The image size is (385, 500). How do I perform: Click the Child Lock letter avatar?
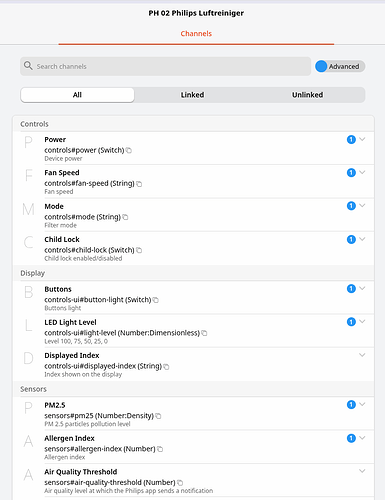pos(28,242)
